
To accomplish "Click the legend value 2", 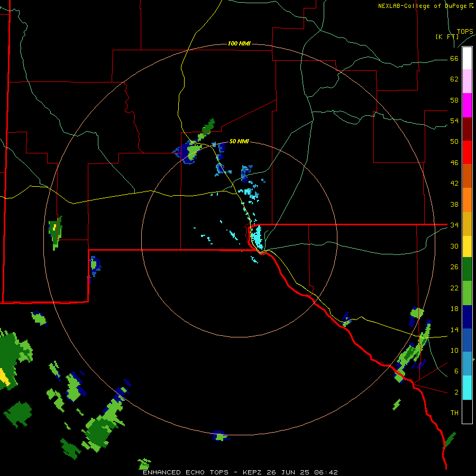I will (x=456, y=392).
